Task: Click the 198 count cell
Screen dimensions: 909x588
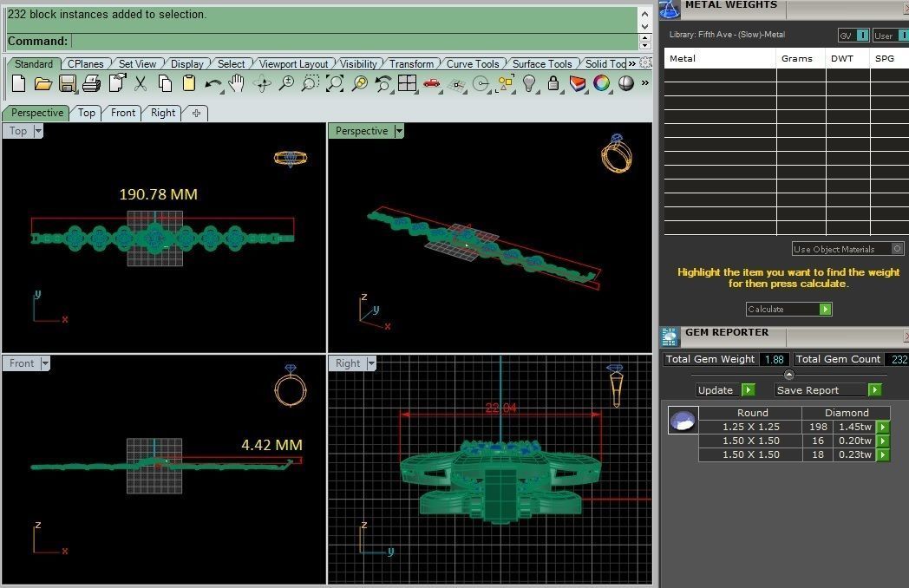Action: tap(818, 427)
